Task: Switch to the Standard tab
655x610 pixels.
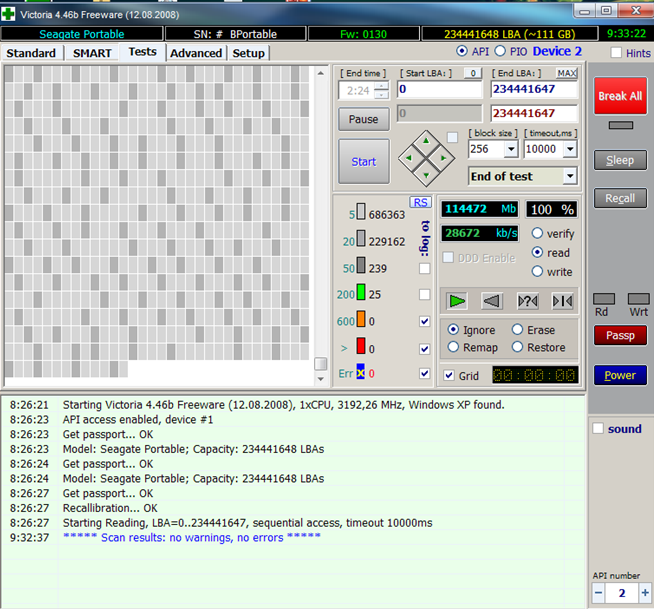Action: point(31,53)
